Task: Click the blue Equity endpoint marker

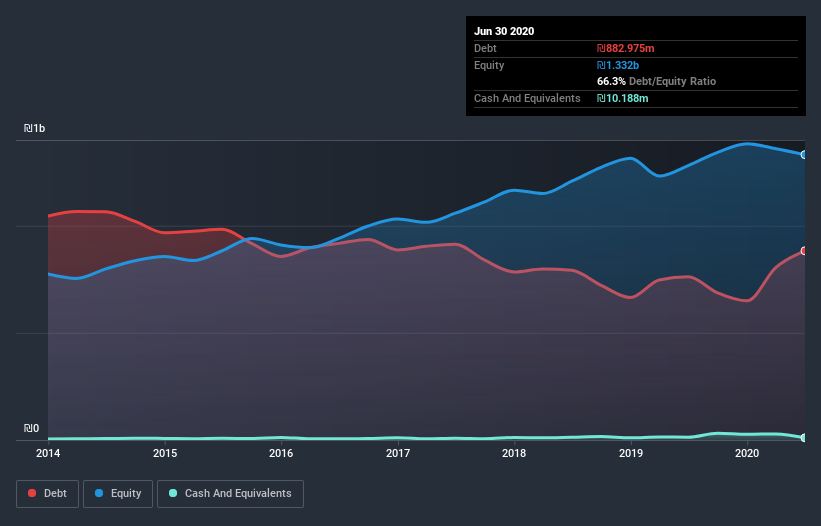Action: [804, 155]
